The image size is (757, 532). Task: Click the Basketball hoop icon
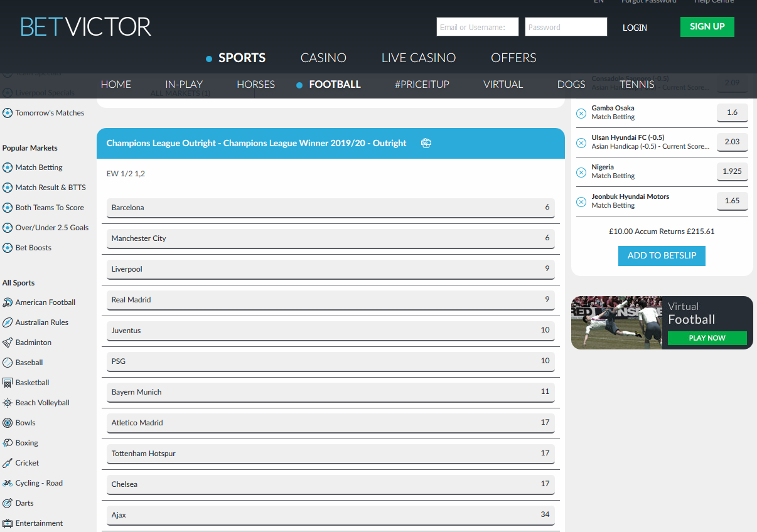[x=8, y=383]
